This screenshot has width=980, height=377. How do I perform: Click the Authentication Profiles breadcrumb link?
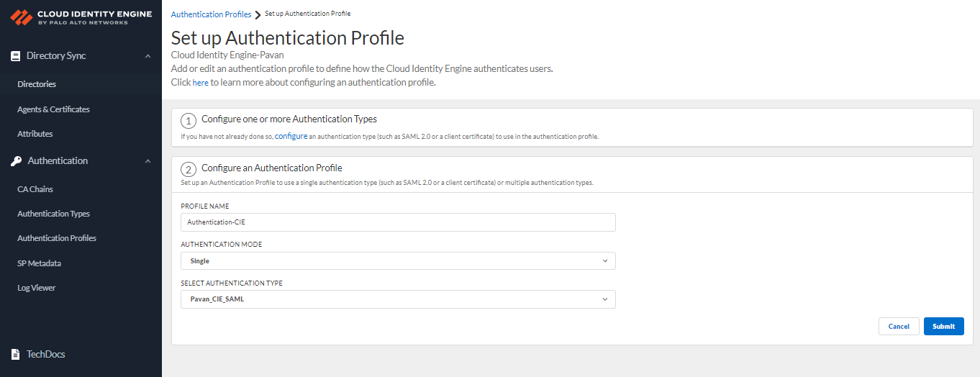[x=211, y=14]
